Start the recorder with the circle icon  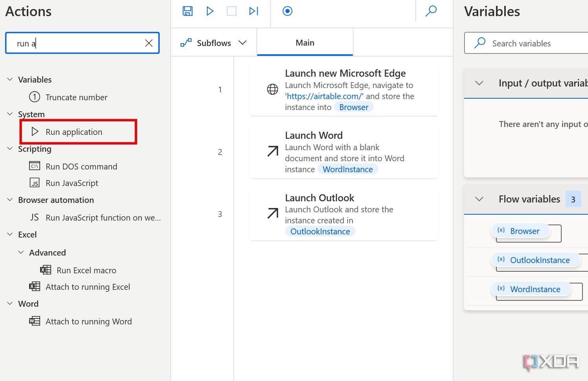pos(288,11)
